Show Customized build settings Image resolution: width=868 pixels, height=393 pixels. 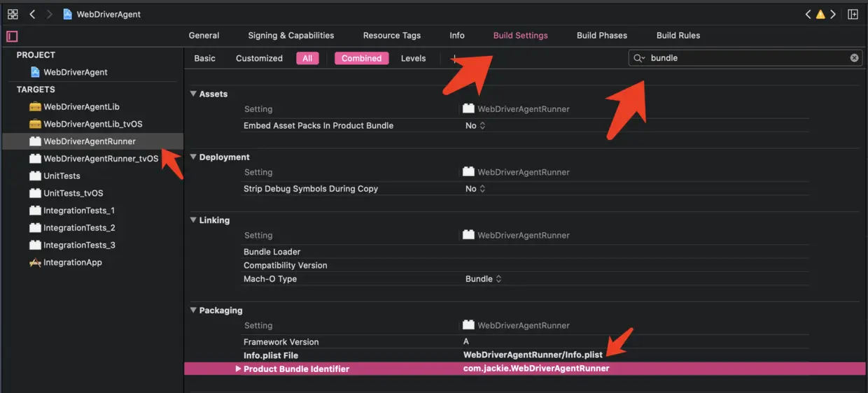pos(259,59)
